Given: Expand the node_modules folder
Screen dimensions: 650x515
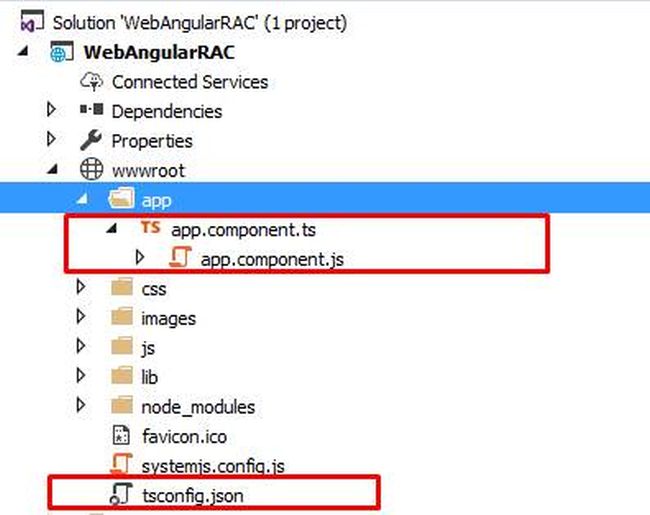Looking at the screenshot, I should point(81,405).
